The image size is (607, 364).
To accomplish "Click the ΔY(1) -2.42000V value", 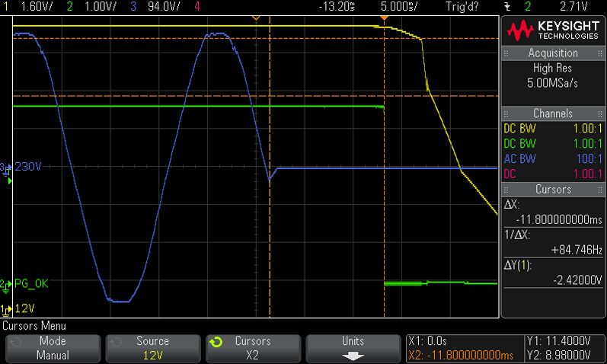I will [x=577, y=280].
